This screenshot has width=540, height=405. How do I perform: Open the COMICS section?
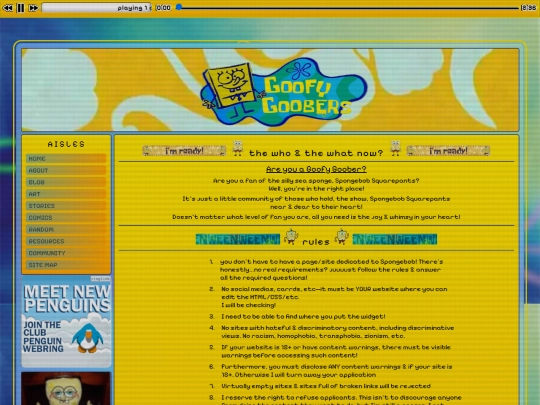point(66,217)
